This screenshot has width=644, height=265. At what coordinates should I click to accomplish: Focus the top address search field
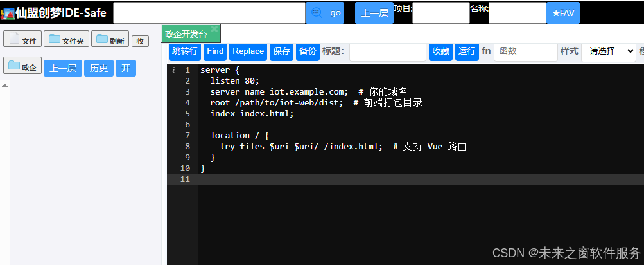(x=209, y=13)
